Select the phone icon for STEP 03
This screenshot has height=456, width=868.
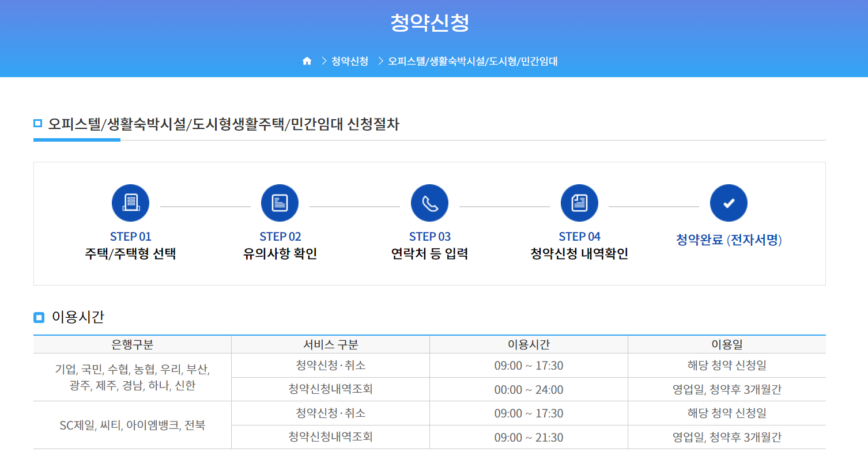coord(429,203)
